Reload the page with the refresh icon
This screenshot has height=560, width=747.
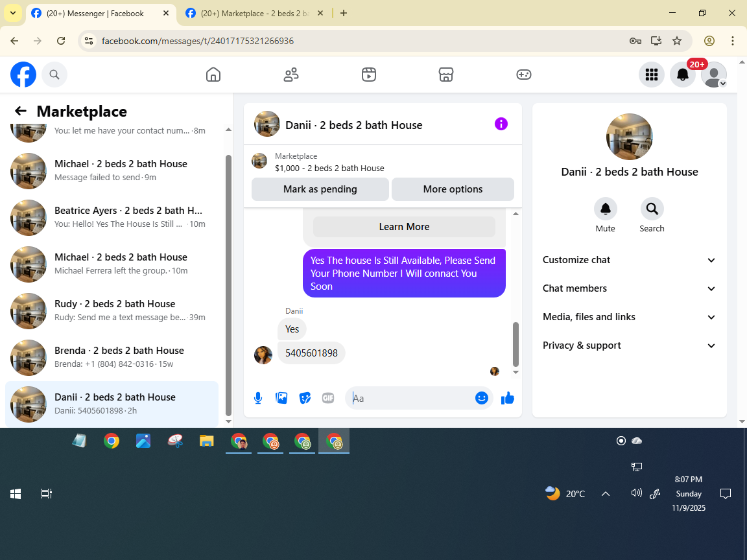point(61,41)
